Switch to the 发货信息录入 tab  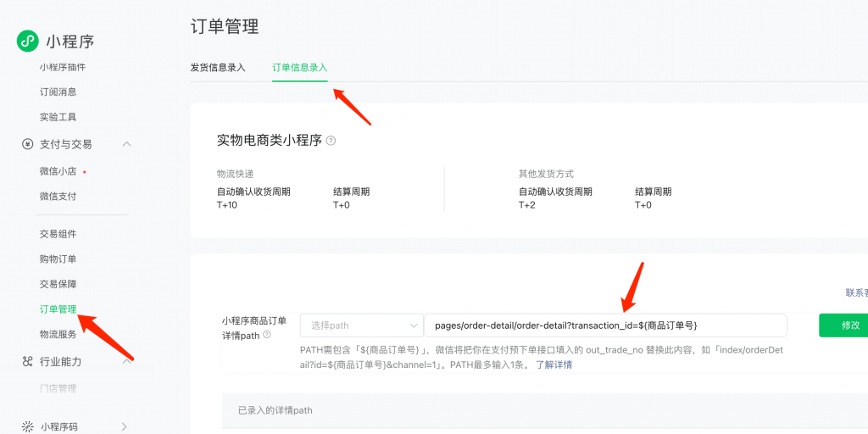(x=218, y=67)
